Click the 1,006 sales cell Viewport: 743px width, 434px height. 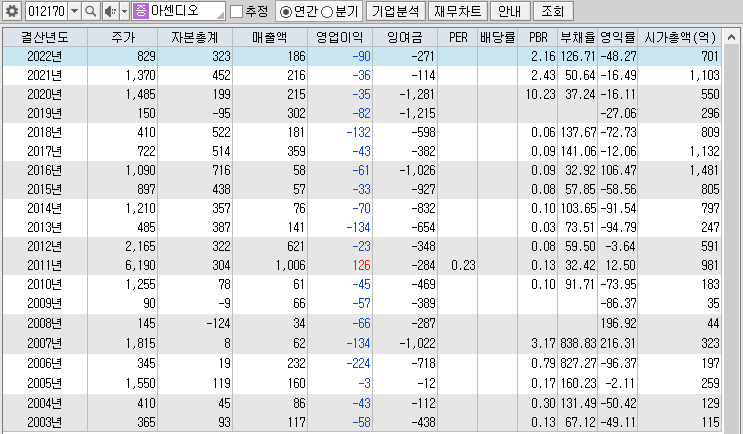click(290, 265)
